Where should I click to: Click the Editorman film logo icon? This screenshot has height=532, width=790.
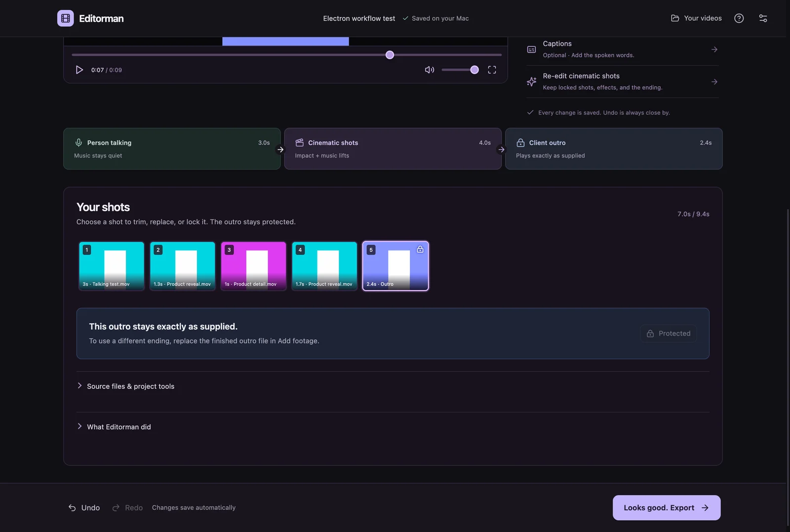click(x=66, y=18)
